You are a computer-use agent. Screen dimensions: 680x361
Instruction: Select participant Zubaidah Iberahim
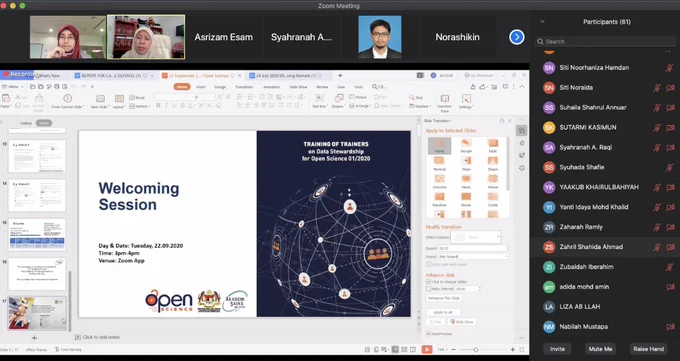point(605,267)
